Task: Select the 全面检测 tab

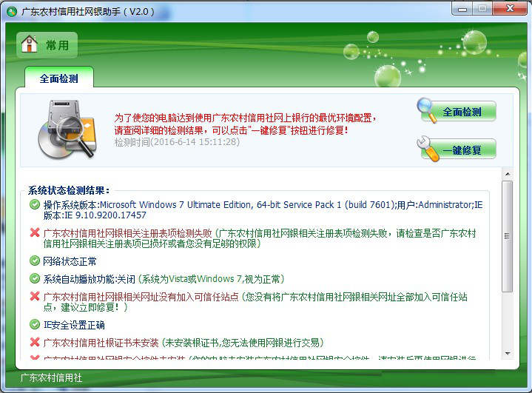Action: point(59,78)
